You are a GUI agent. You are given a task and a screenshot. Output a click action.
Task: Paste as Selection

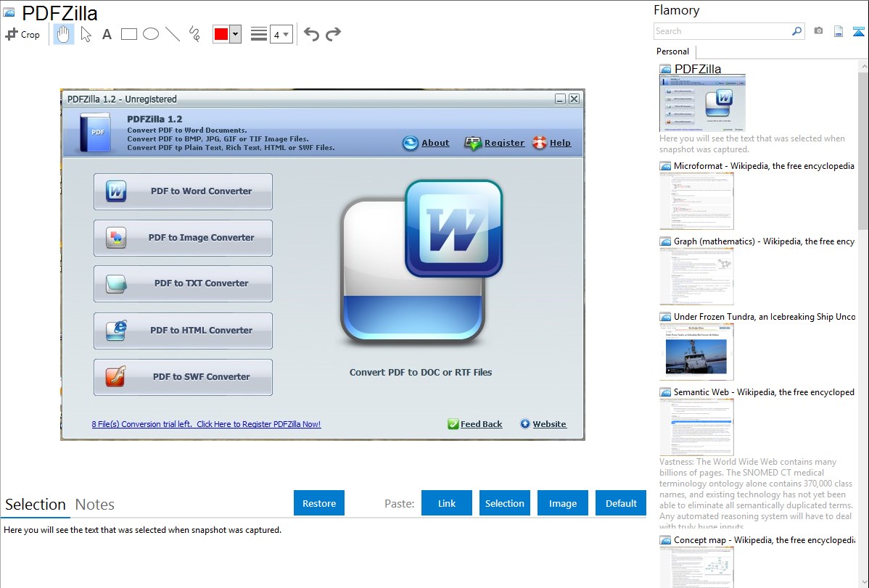coord(504,503)
